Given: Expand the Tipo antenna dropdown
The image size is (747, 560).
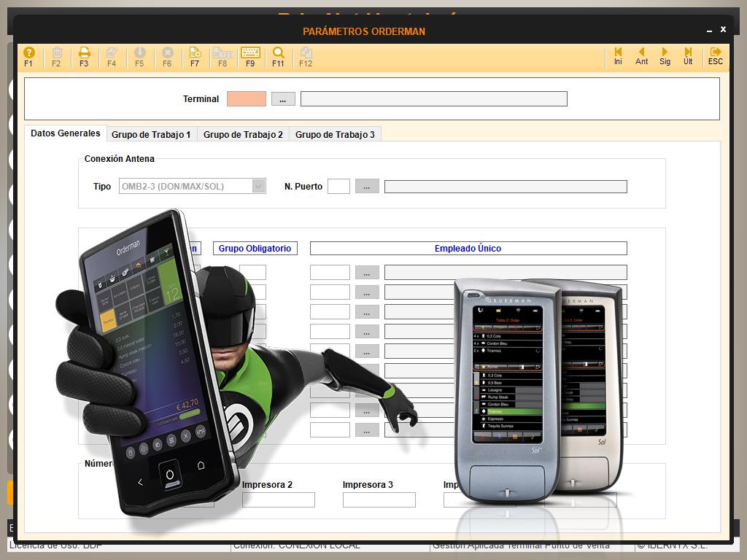Looking at the screenshot, I should click(x=258, y=187).
